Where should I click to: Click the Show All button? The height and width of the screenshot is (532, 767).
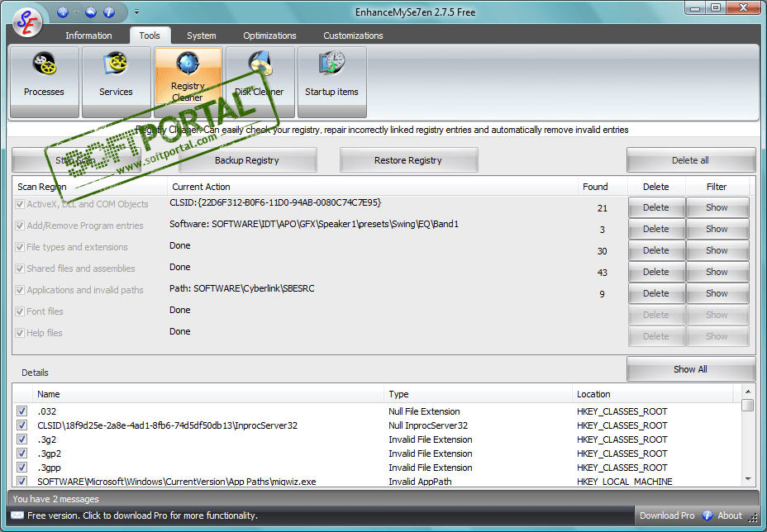pos(690,369)
